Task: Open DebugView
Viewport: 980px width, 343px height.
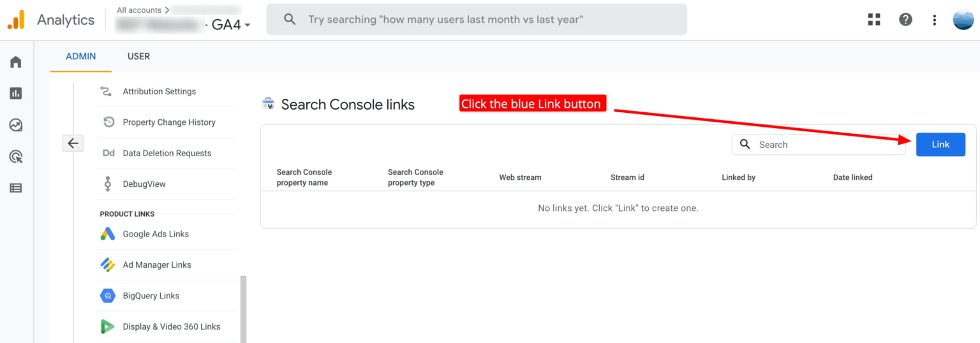Action: click(144, 184)
